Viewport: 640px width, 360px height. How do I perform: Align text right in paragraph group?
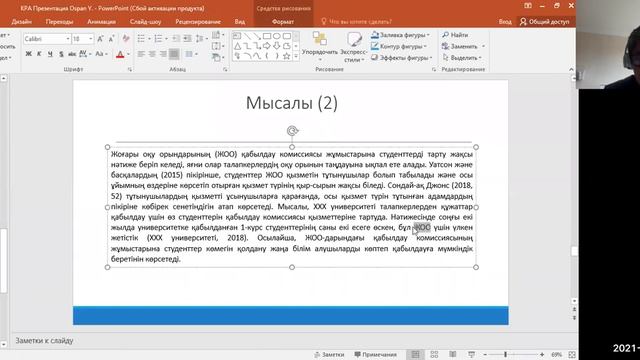click(x=163, y=54)
